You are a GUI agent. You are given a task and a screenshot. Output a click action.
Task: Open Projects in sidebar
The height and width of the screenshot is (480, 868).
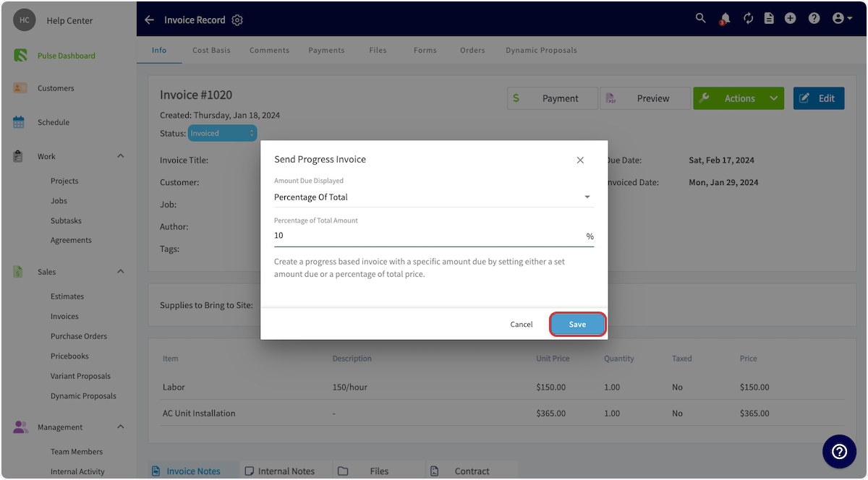pyautogui.click(x=64, y=181)
